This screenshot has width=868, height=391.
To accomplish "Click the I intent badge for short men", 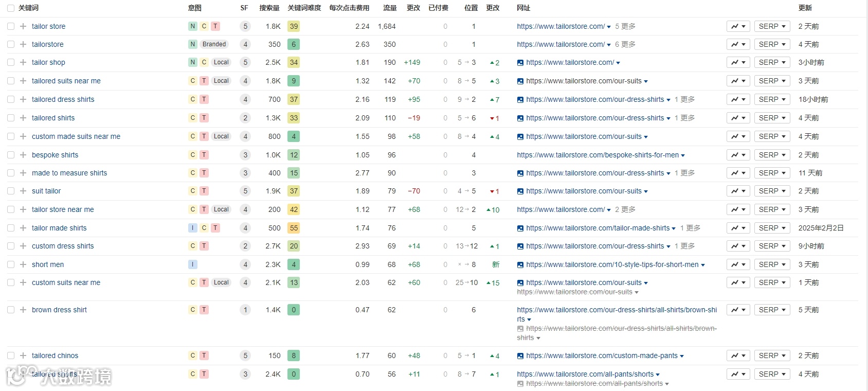I will [193, 264].
